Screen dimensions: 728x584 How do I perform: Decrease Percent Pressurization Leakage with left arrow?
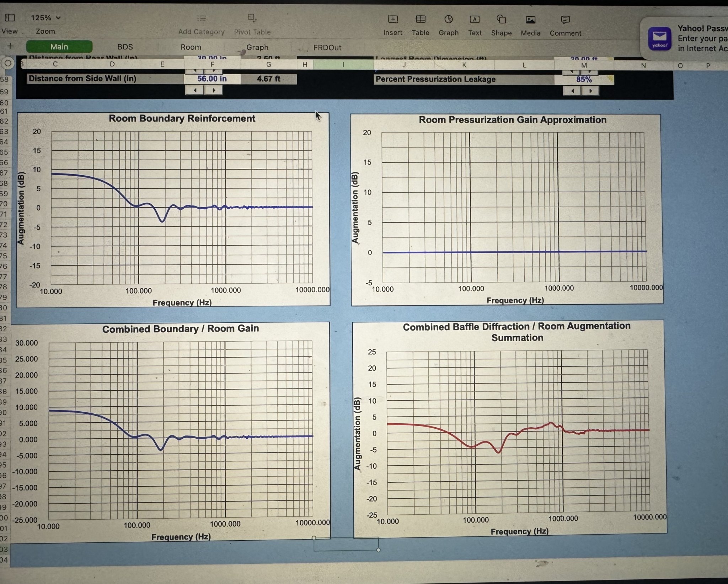click(572, 91)
